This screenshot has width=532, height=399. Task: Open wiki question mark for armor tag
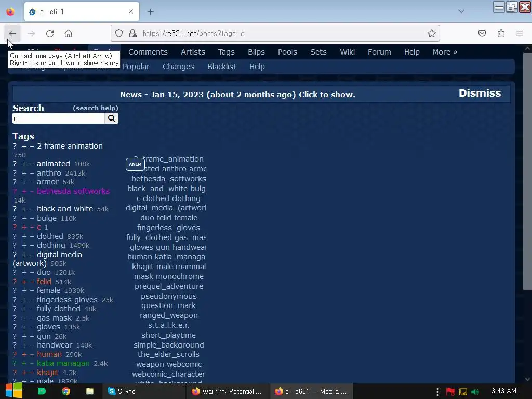(15, 182)
